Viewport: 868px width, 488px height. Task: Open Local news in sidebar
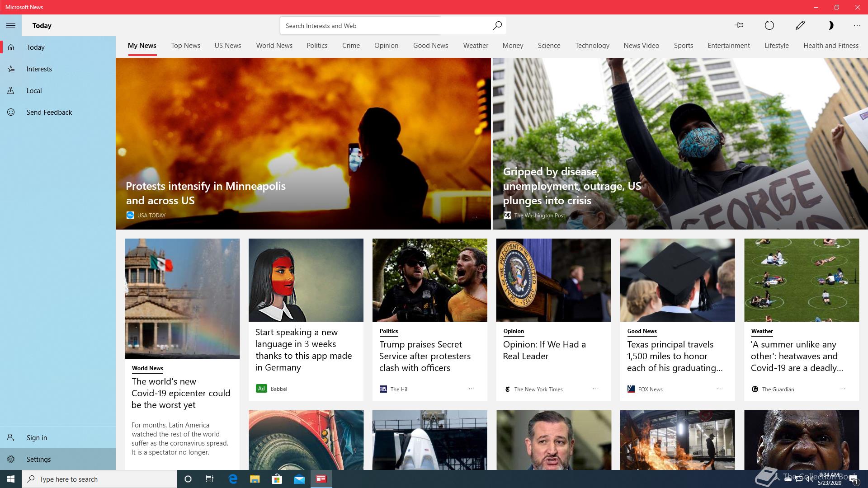34,90
